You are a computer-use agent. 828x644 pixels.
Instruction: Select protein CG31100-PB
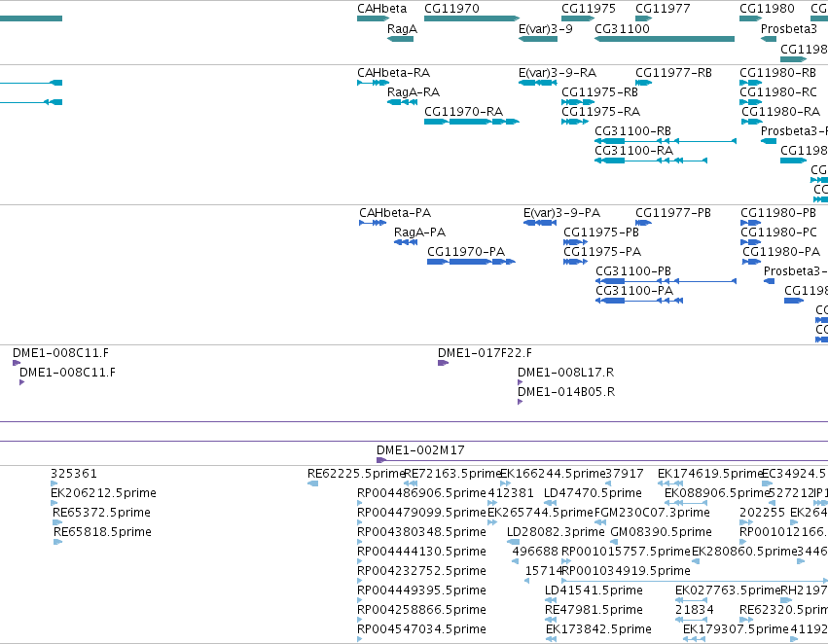[666, 281]
